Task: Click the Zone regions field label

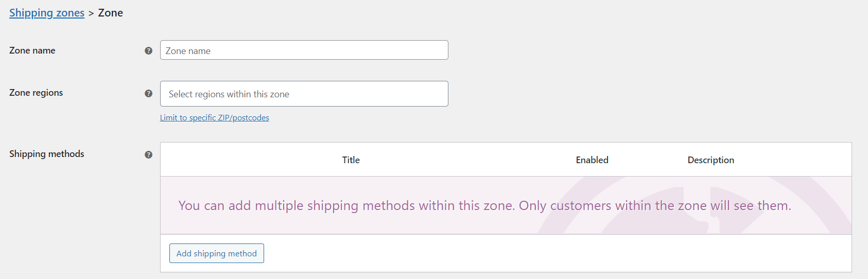Action: (36, 93)
